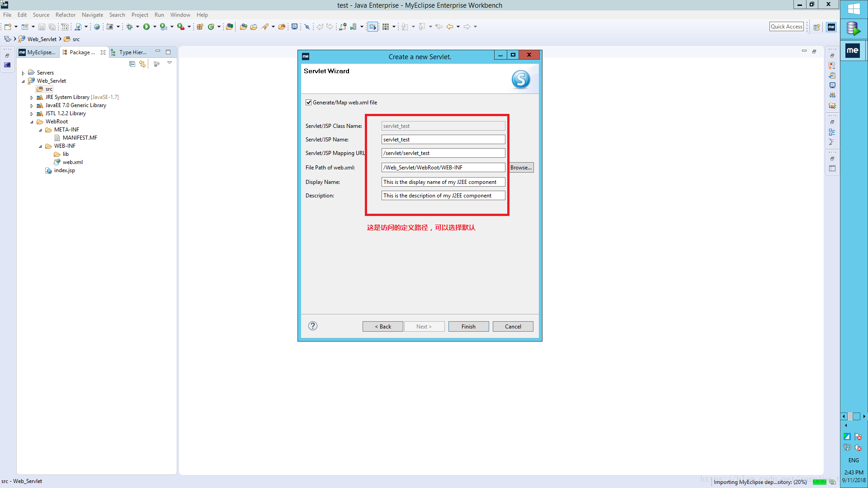Screen dimensions: 868x488
Task: Expand the Servers tree node
Action: [24, 73]
